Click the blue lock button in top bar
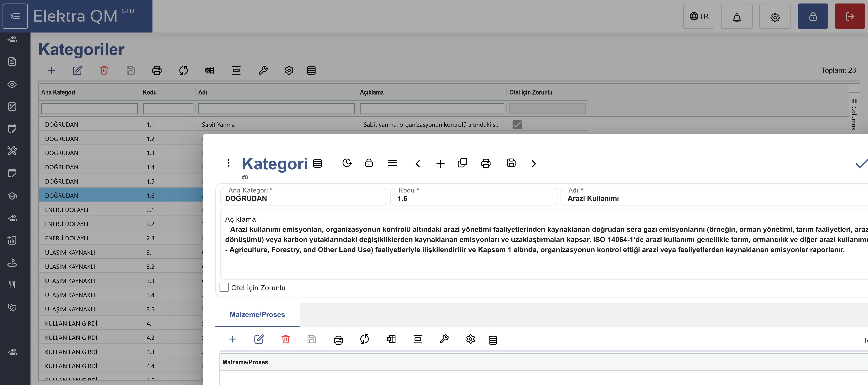Screen dimensions: 868x385 (812, 16)
